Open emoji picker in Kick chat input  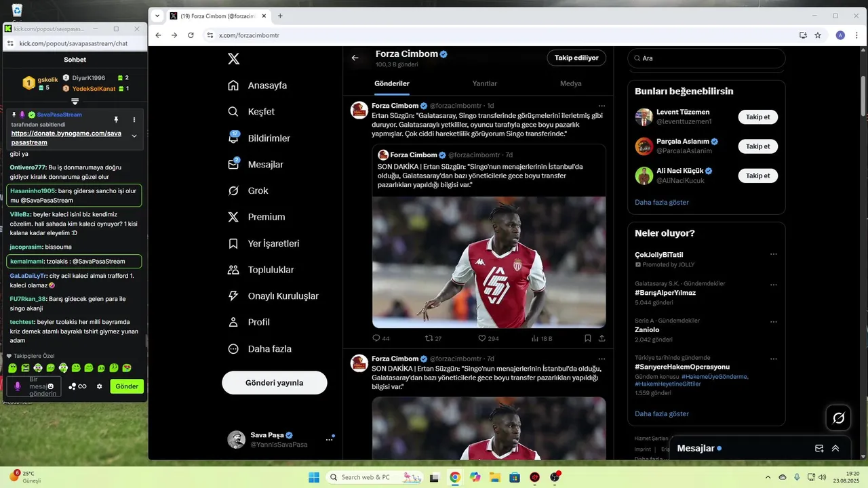51,386
